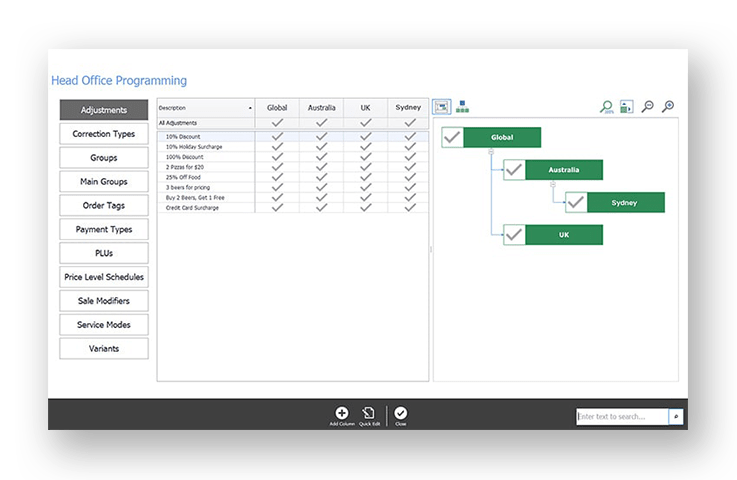This screenshot has height=480, width=737.
Task: Select the diagram view icon
Action: [x=441, y=107]
